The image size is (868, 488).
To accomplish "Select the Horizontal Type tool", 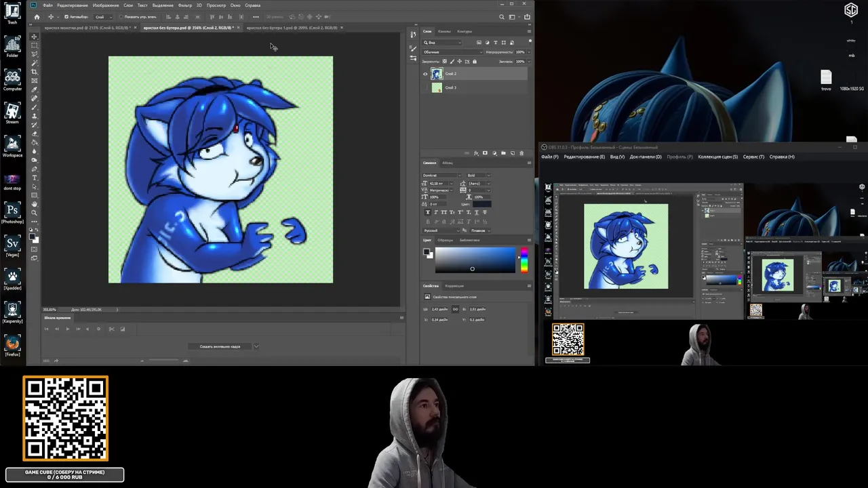I will pos(34,178).
